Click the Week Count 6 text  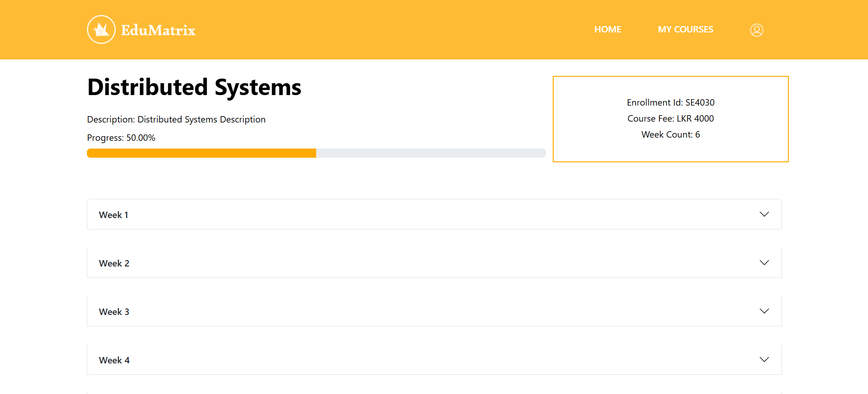[x=670, y=134]
